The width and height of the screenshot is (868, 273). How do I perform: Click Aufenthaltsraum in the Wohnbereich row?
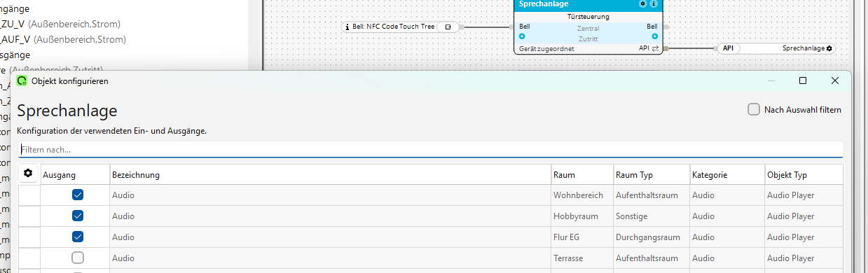652,195
